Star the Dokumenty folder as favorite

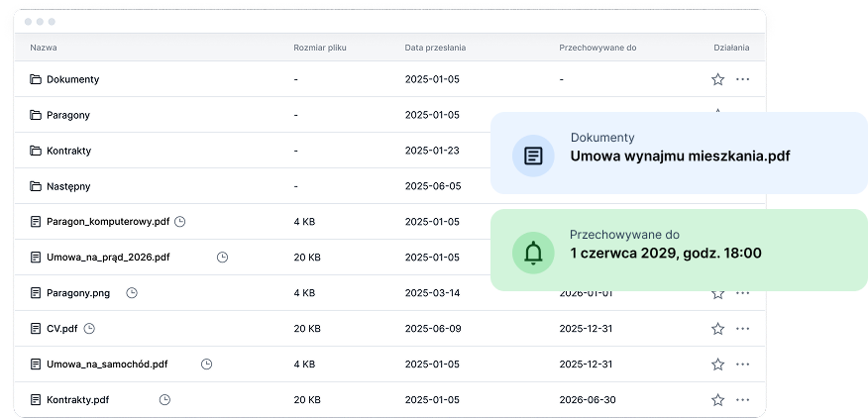pyautogui.click(x=717, y=79)
